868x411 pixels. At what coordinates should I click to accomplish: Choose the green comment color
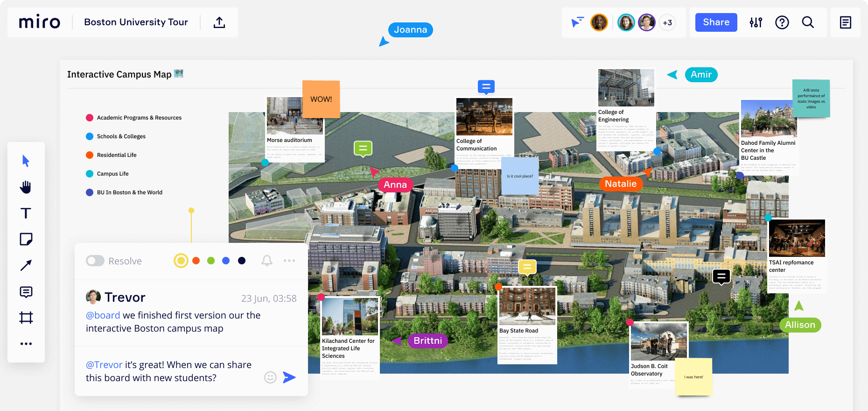(211, 261)
